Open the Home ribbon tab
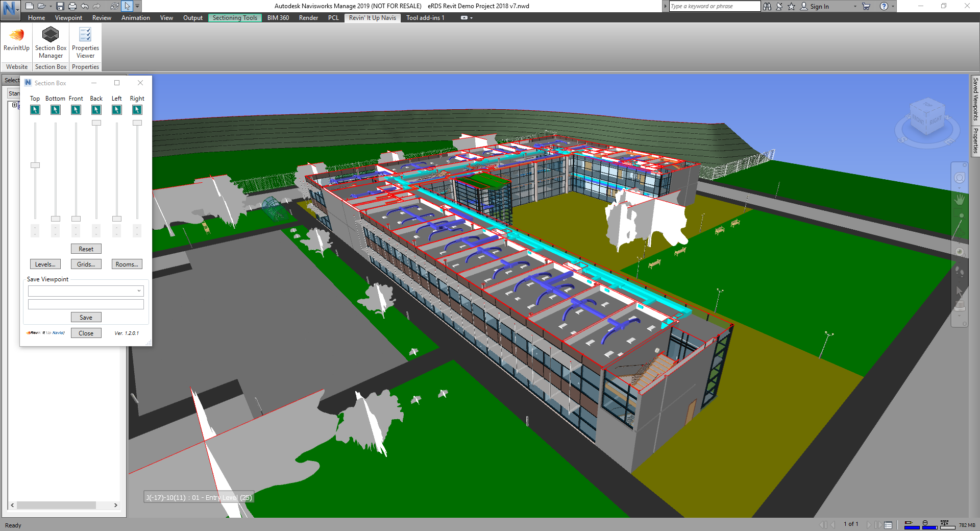 36,18
